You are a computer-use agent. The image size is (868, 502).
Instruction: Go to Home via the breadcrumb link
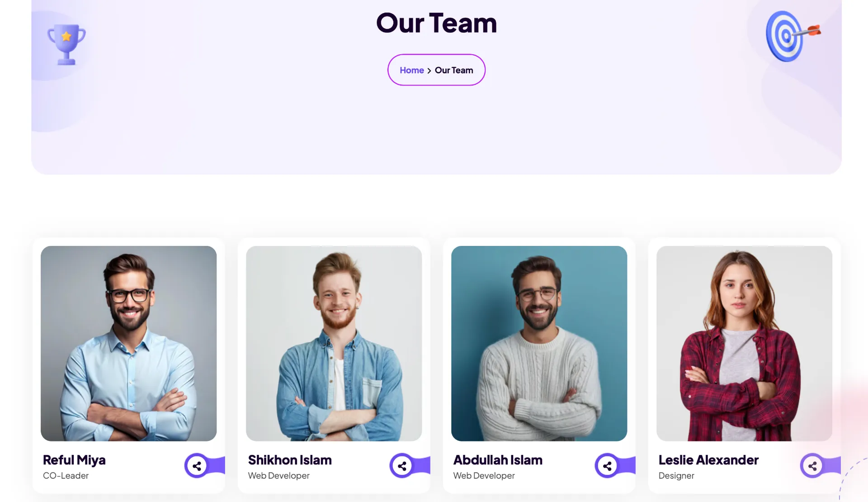point(411,70)
